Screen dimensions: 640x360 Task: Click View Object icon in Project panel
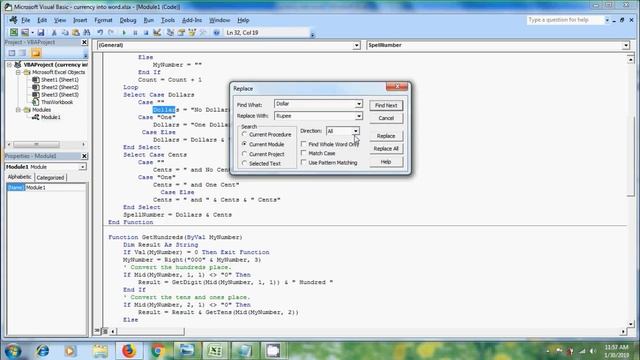click(23, 53)
